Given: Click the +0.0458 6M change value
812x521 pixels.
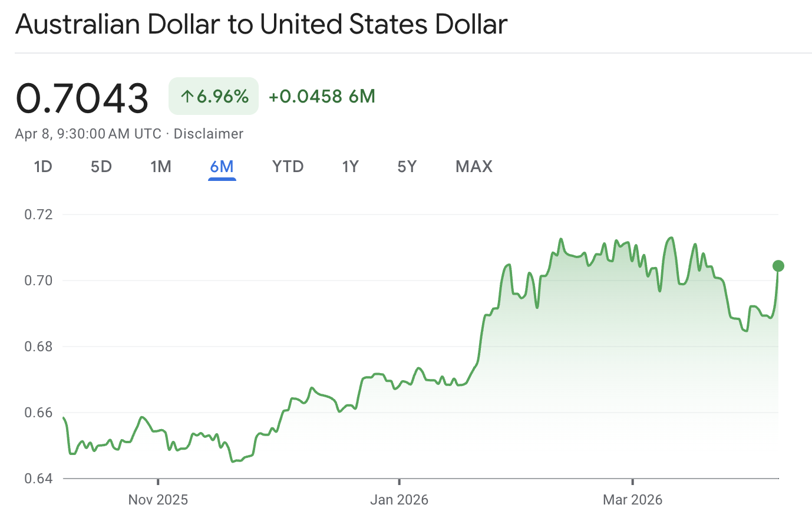Looking at the screenshot, I should pos(322,95).
